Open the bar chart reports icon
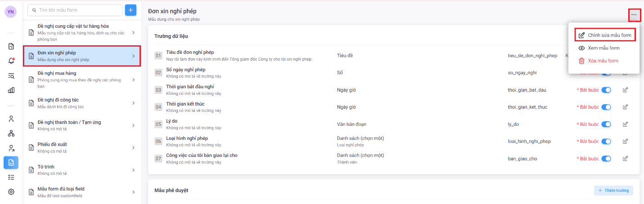The image size is (644, 204). pyautogui.click(x=11, y=90)
